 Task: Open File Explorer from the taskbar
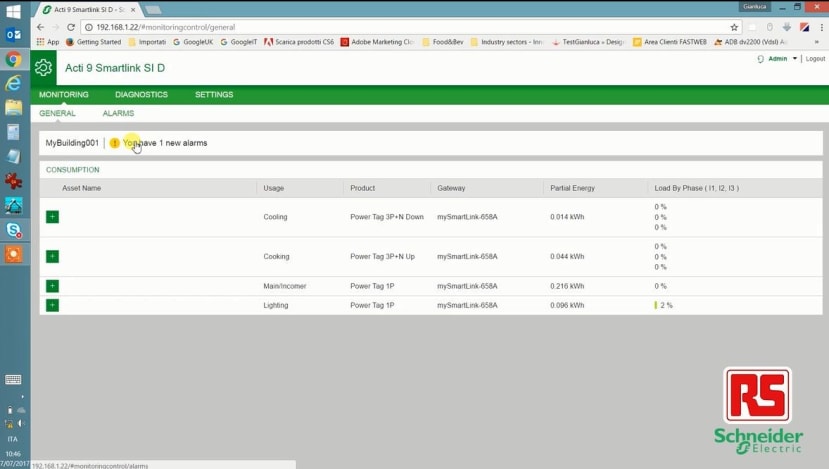point(13,107)
